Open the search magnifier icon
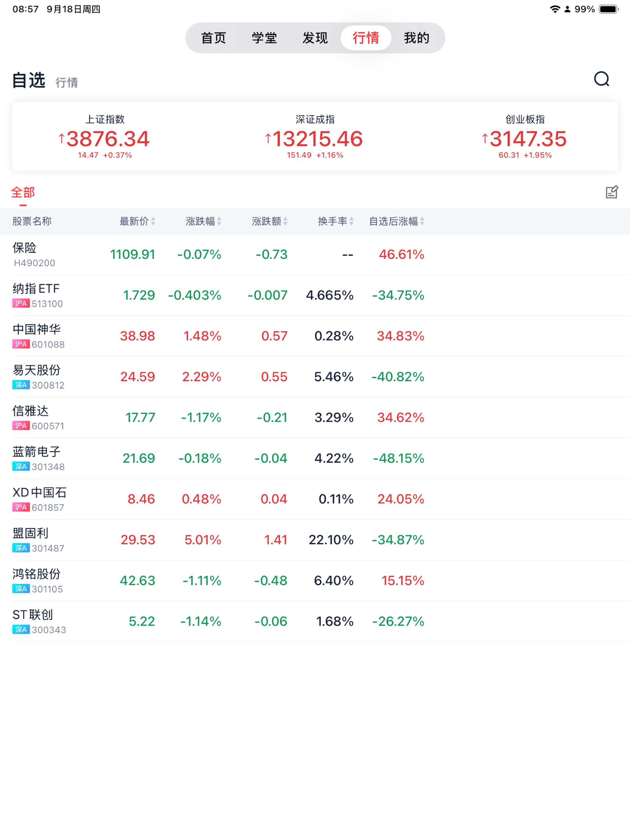630x840 pixels. pyautogui.click(x=602, y=79)
